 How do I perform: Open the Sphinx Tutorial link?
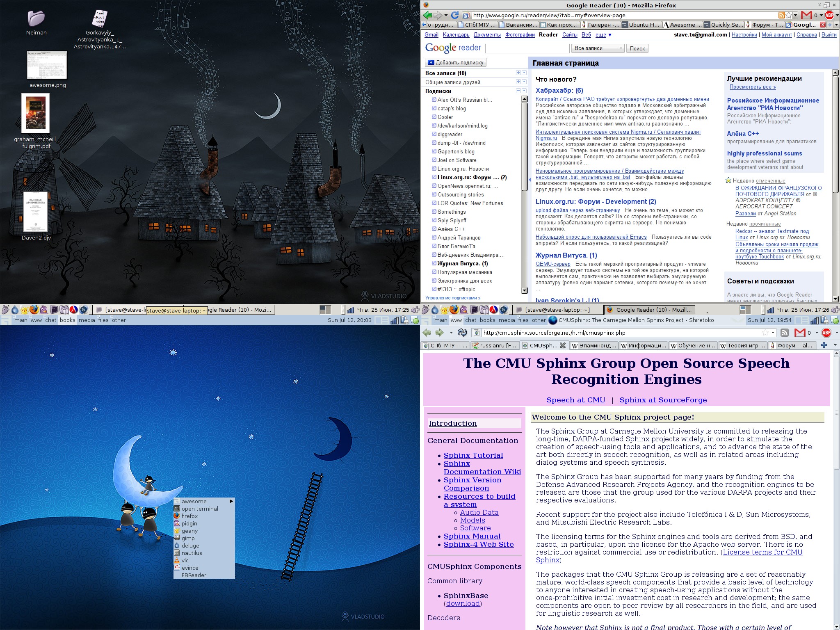pyautogui.click(x=473, y=455)
